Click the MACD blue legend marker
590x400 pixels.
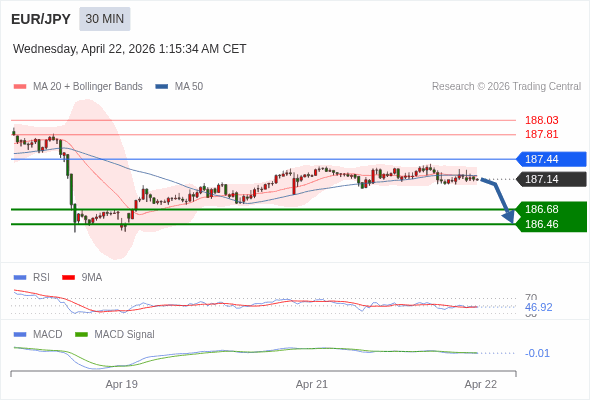point(20,335)
